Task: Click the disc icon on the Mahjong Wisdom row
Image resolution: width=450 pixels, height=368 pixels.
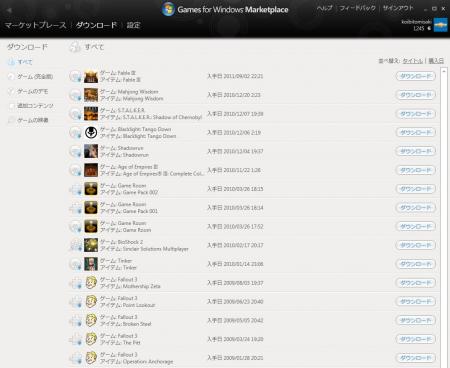Action: pyautogui.click(x=76, y=95)
